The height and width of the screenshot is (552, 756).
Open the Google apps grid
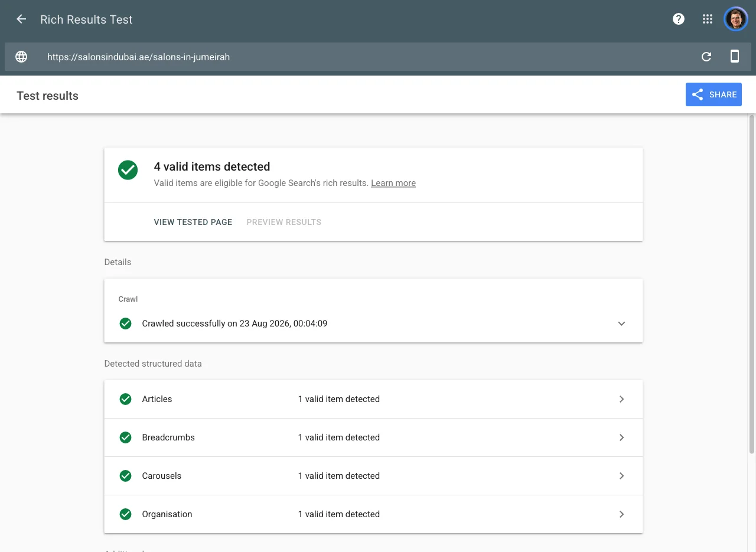(708, 19)
